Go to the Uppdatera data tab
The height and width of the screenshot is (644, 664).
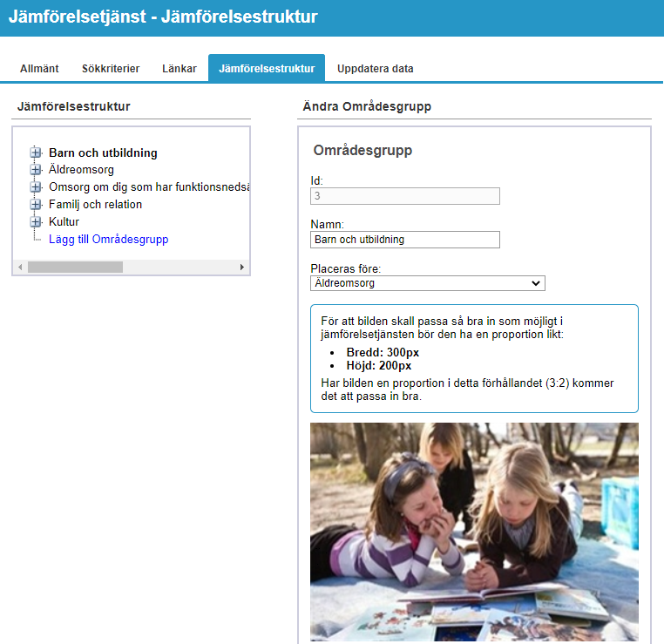pyautogui.click(x=376, y=69)
